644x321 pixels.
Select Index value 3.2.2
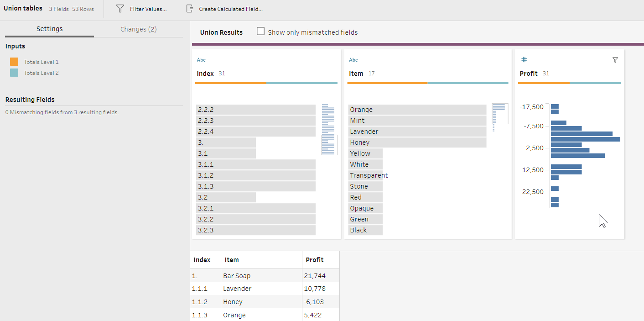click(256, 219)
